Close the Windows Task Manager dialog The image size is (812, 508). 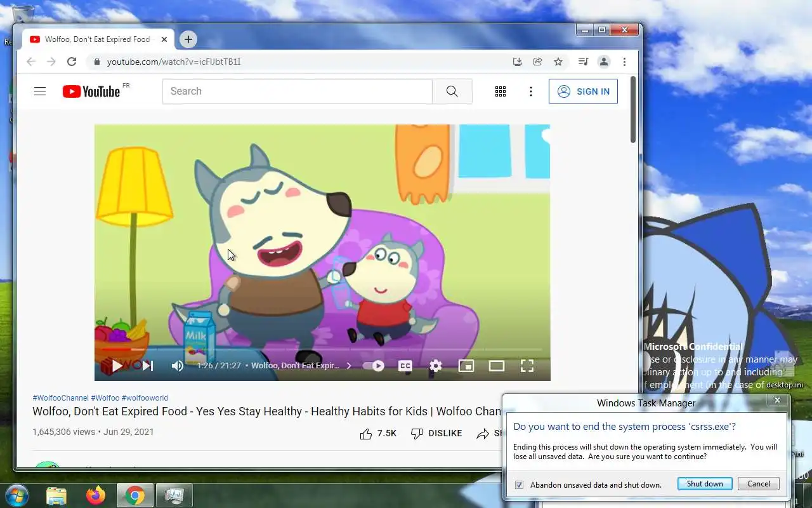(777, 400)
